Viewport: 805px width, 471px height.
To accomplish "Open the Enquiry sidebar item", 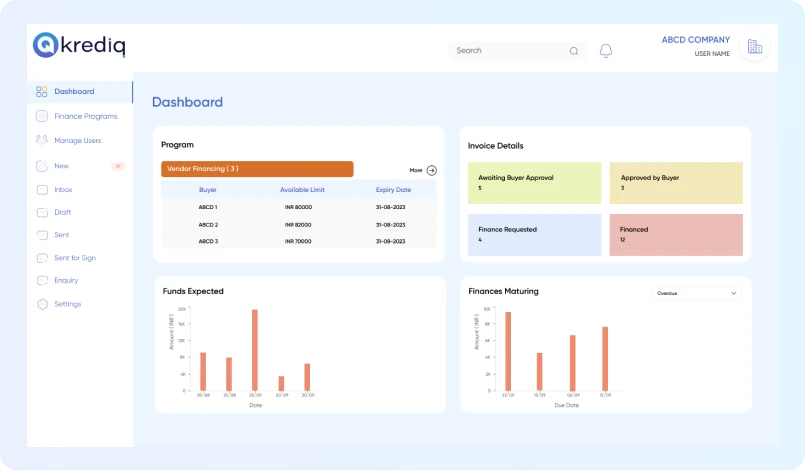I will click(x=66, y=281).
